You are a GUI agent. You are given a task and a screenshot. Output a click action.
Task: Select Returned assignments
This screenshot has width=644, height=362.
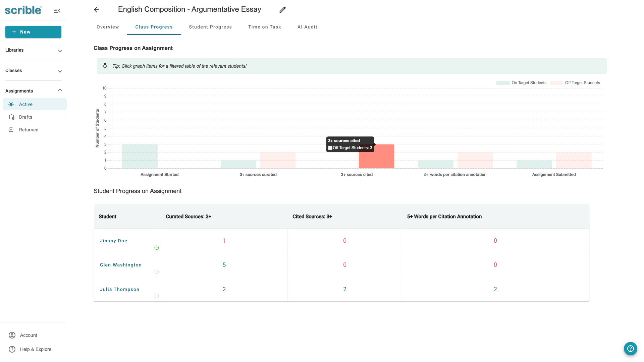(35, 130)
